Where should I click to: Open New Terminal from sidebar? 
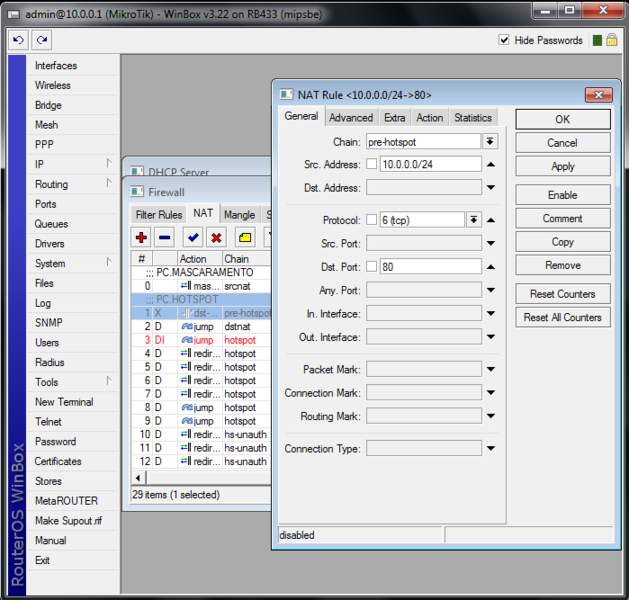pos(72,401)
